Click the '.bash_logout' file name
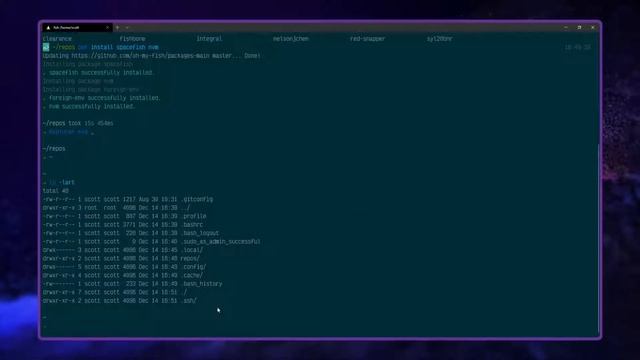Image resolution: width=640 pixels, height=360 pixels. (x=200, y=233)
